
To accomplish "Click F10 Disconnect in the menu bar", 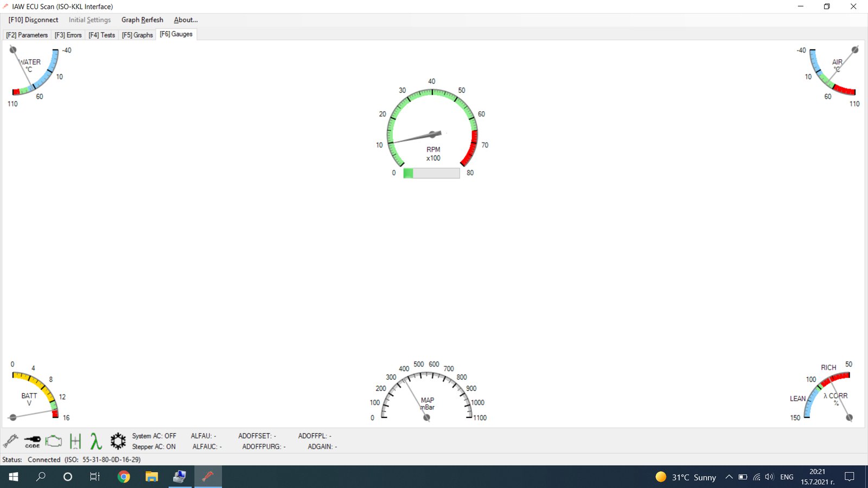I will [33, 20].
